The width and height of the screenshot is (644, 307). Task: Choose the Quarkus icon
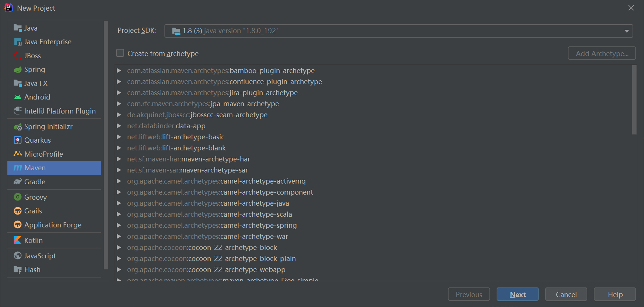[x=18, y=140]
